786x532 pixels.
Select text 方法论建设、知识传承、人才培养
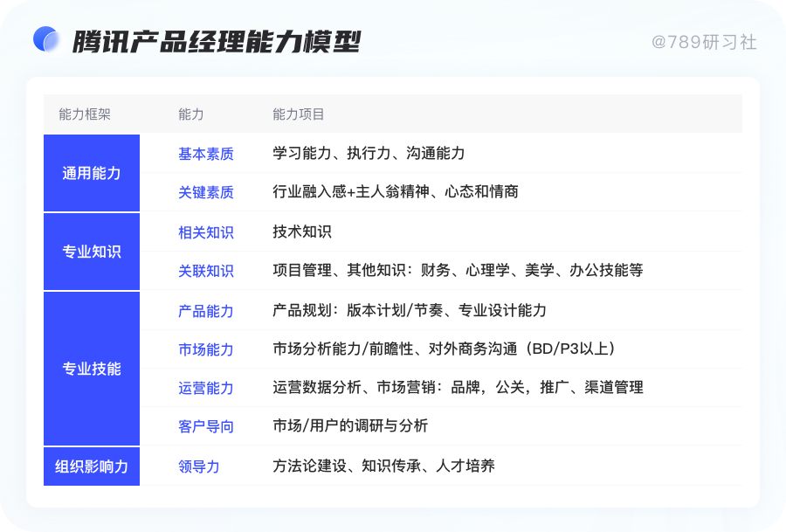pyautogui.click(x=384, y=466)
